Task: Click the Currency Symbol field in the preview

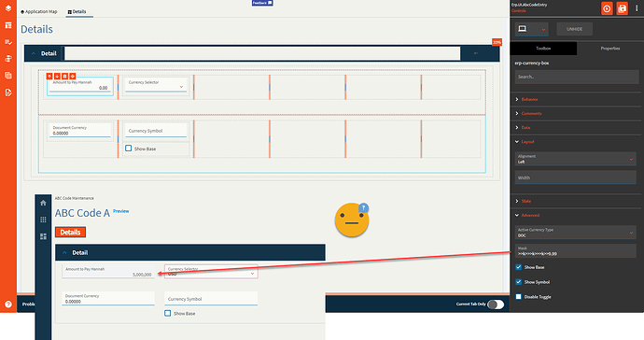Action: click(211, 299)
